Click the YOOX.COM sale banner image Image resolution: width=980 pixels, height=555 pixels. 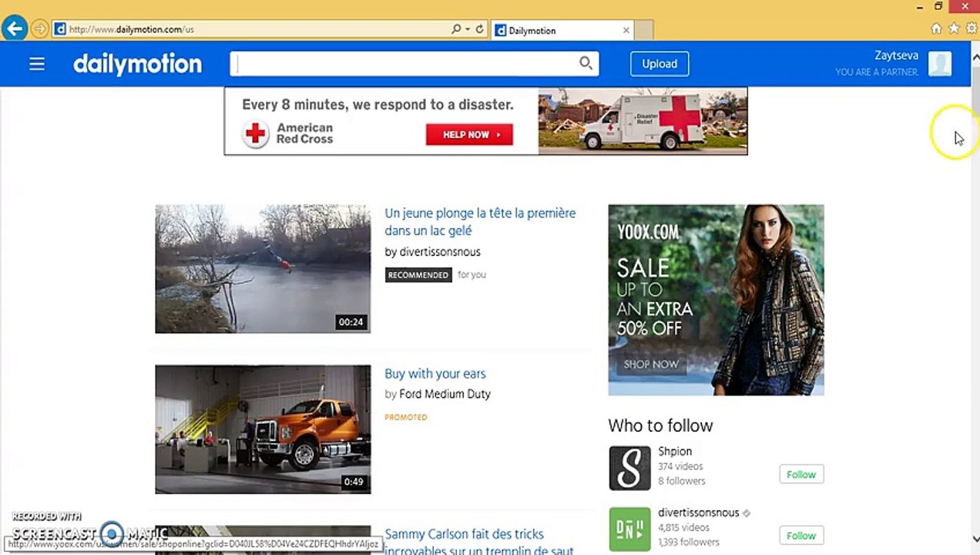[716, 300]
